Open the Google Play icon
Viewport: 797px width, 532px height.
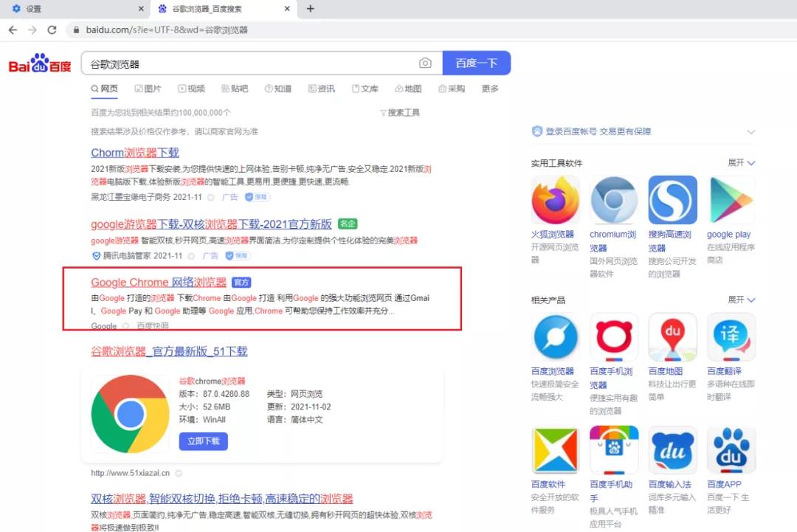[x=731, y=199]
